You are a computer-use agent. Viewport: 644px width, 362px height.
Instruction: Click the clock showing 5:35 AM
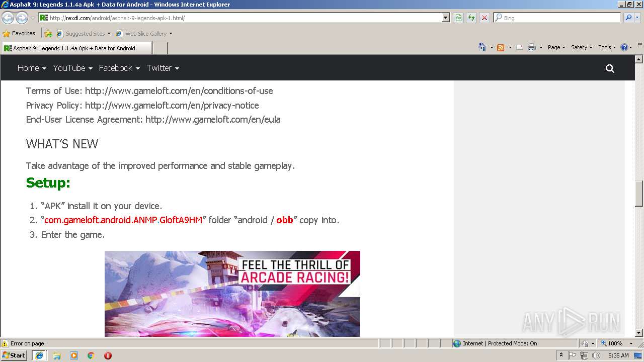click(x=618, y=355)
